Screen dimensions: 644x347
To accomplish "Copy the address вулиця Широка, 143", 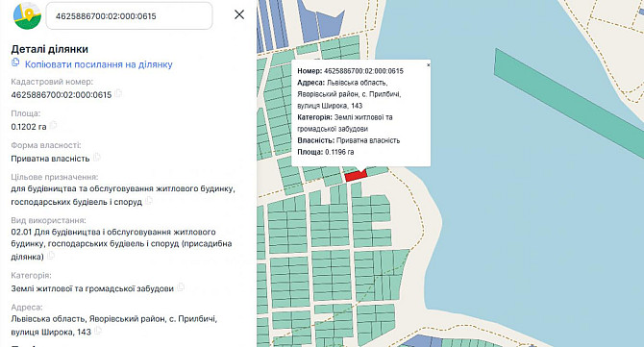I will [98, 331].
